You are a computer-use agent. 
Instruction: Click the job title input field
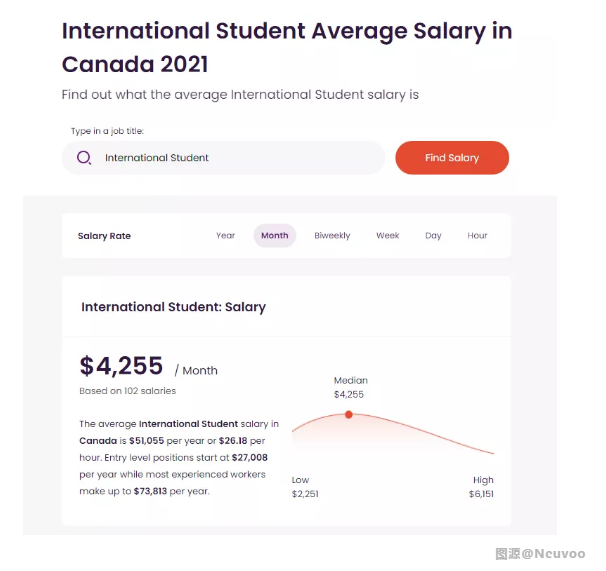click(x=223, y=158)
